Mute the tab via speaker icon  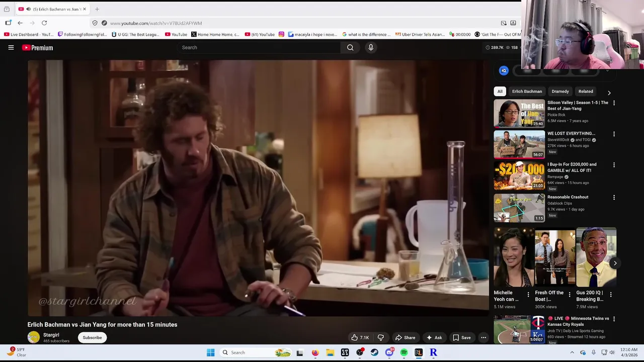(x=28, y=9)
